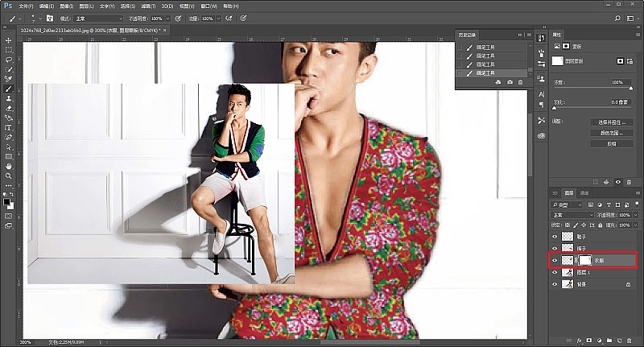Hide the 图层 1 layer
This screenshot has width=644, height=347.
(555, 272)
